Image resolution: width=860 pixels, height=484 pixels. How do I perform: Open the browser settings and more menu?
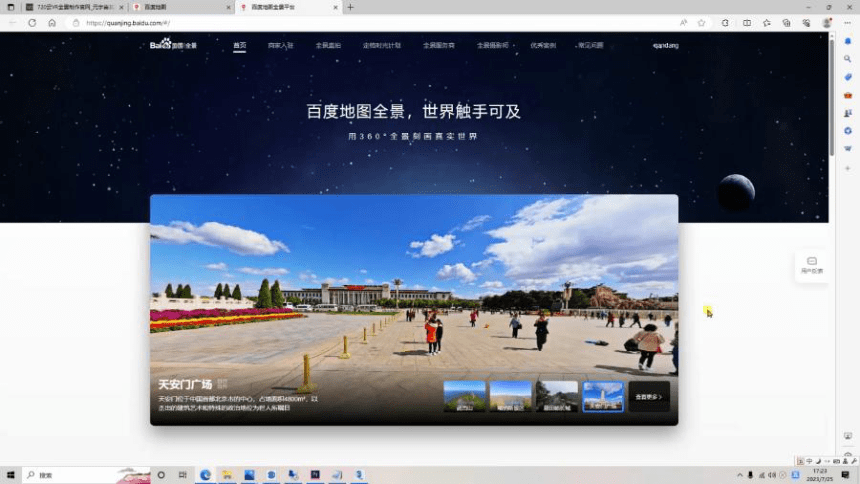tap(847, 23)
